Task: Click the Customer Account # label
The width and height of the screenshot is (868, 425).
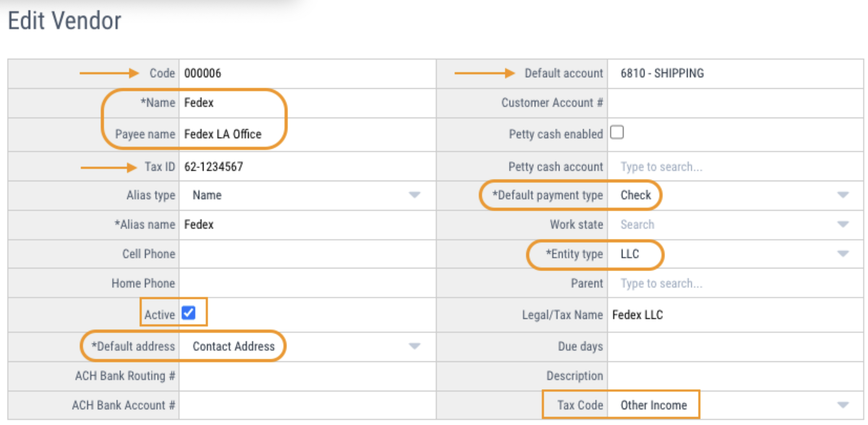Action: tap(552, 103)
